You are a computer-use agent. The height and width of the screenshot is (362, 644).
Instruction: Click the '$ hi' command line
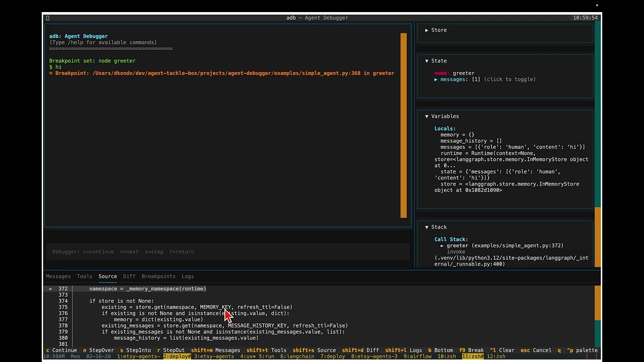(x=55, y=67)
